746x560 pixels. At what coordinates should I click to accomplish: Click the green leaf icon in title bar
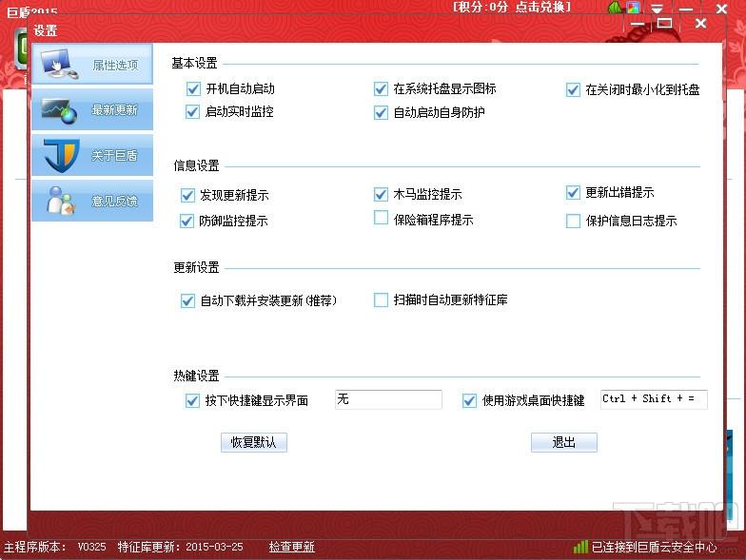[615, 9]
